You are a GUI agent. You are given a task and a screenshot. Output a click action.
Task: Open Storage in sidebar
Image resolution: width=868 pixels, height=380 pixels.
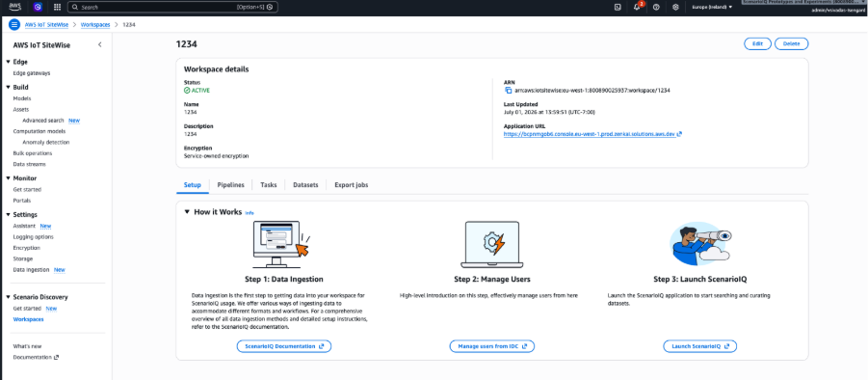click(23, 258)
